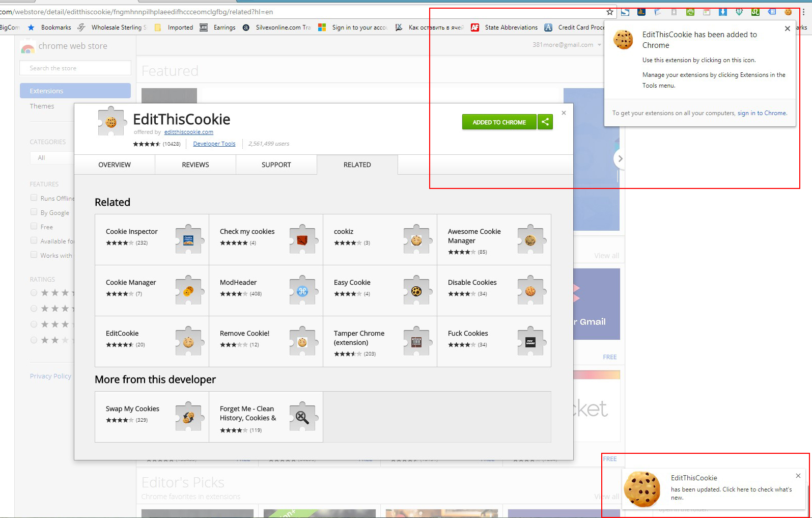Switch to the Reviews tab
812x518 pixels.
pyautogui.click(x=195, y=165)
